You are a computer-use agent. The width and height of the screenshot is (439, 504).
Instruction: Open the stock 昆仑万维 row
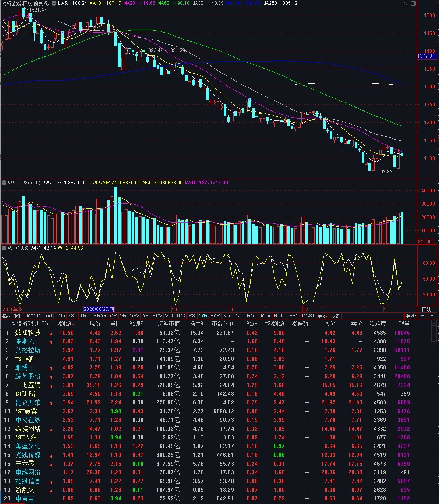pyautogui.click(x=28, y=402)
